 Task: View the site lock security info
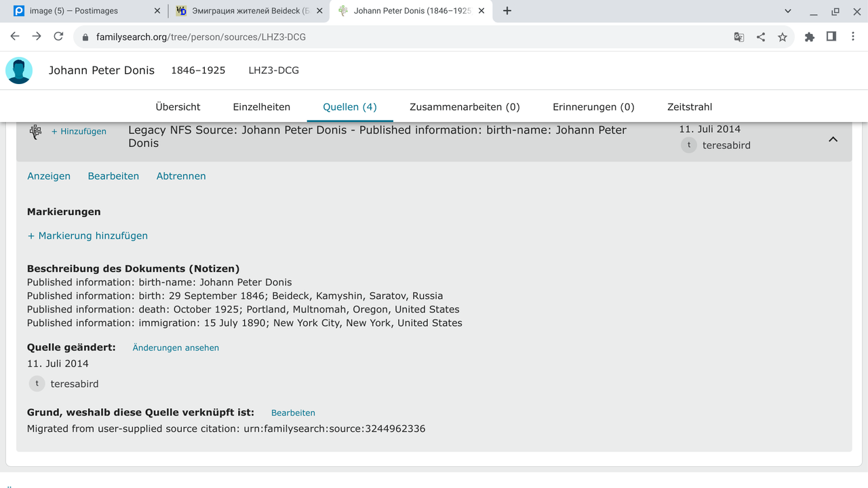(85, 37)
